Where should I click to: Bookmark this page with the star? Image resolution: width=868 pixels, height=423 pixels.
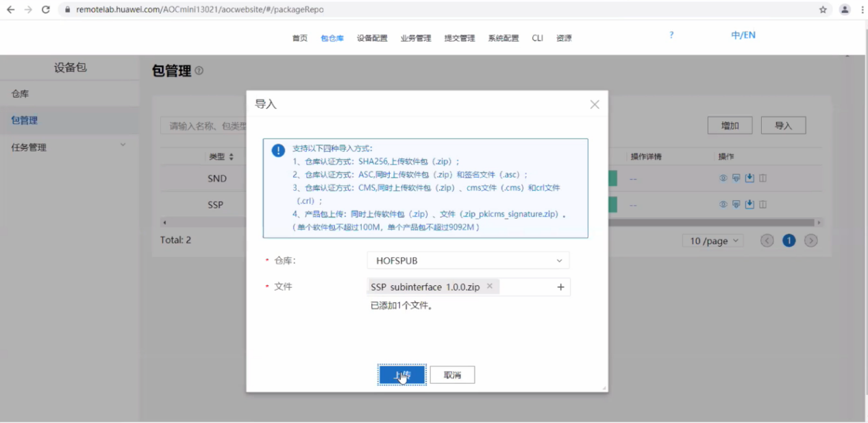coord(823,10)
